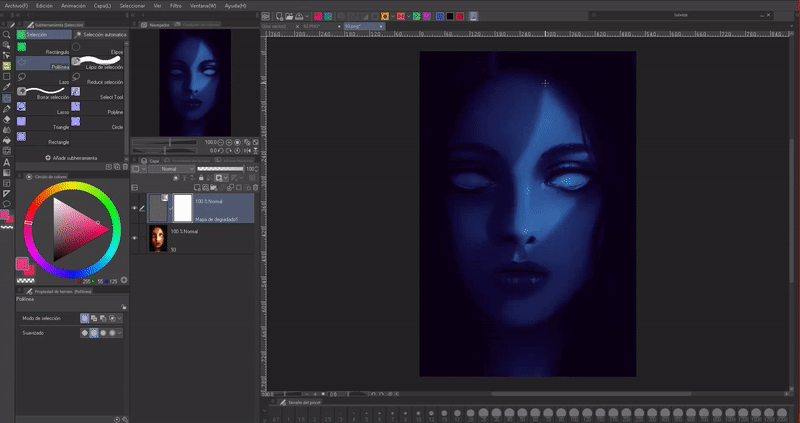Open the Filtro menu
Image resolution: width=800 pixels, height=423 pixels.
coord(176,5)
